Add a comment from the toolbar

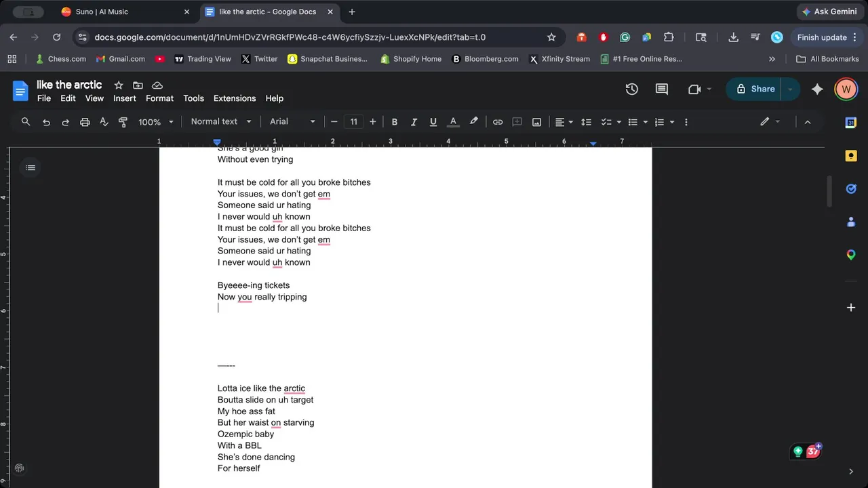[517, 122]
